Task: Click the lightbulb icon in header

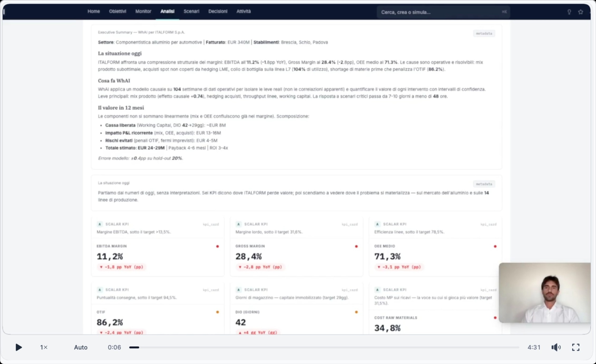Action: pyautogui.click(x=569, y=12)
